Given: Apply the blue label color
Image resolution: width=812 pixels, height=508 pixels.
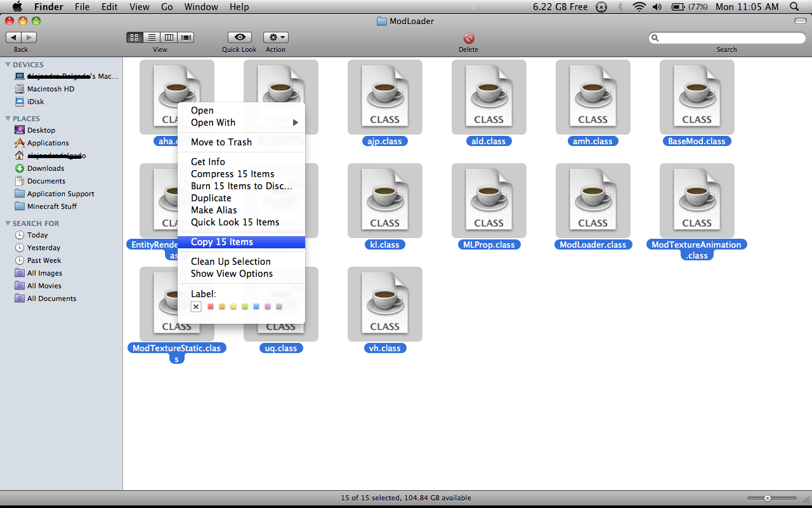Looking at the screenshot, I should pos(256,307).
